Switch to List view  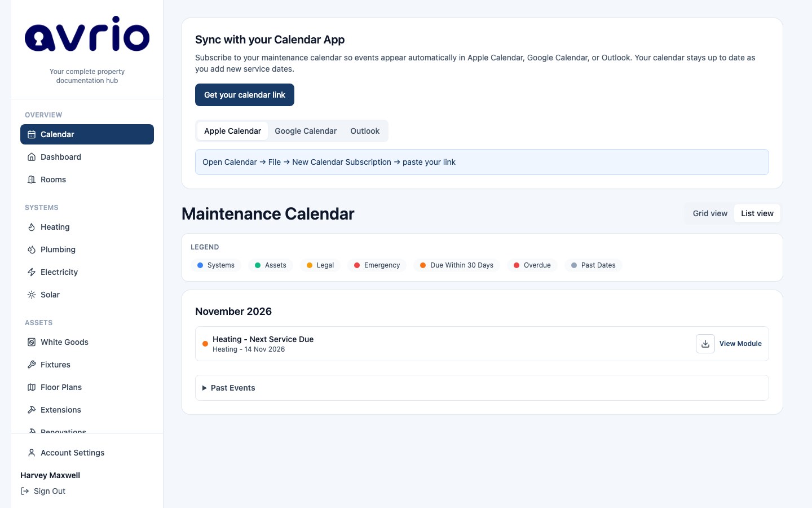pos(757,213)
